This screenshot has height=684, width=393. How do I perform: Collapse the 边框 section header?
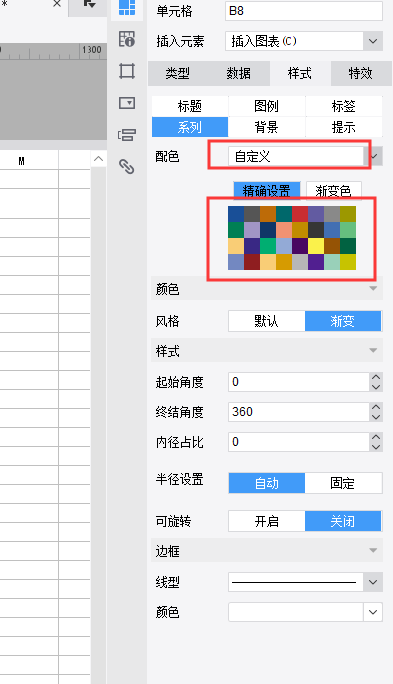[x=267, y=551]
